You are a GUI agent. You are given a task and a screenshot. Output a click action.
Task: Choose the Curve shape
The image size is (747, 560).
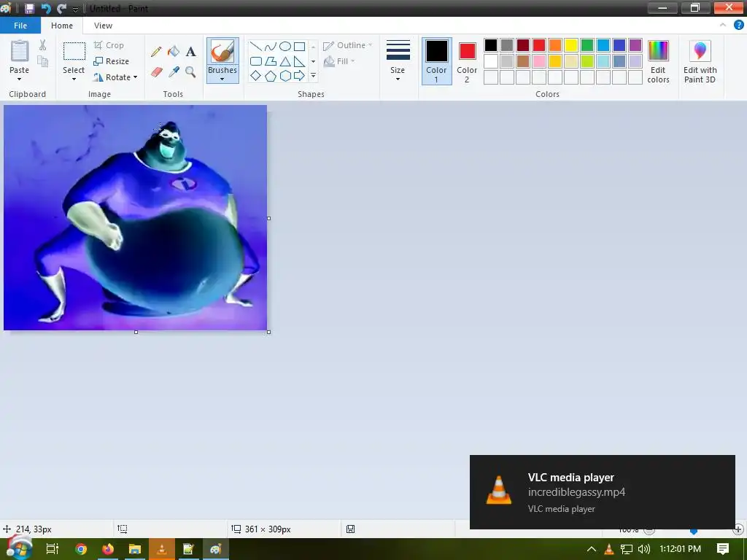(271, 46)
